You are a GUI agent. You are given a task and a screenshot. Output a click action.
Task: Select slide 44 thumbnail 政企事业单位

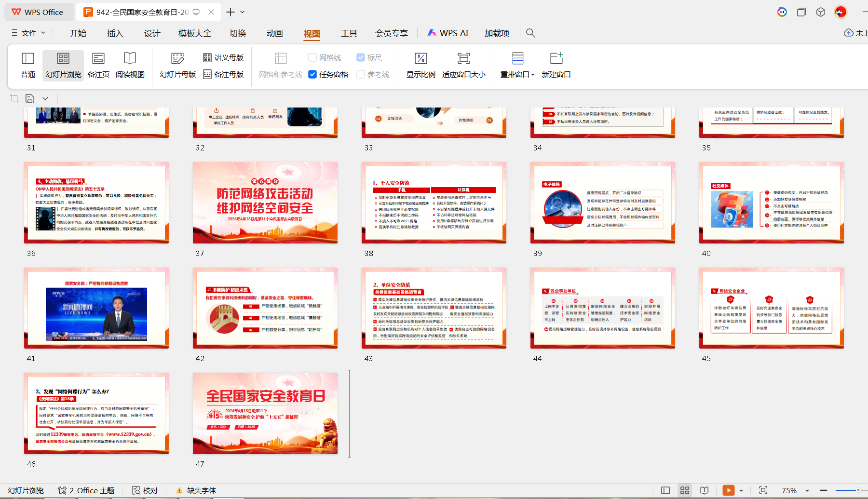[x=603, y=308]
